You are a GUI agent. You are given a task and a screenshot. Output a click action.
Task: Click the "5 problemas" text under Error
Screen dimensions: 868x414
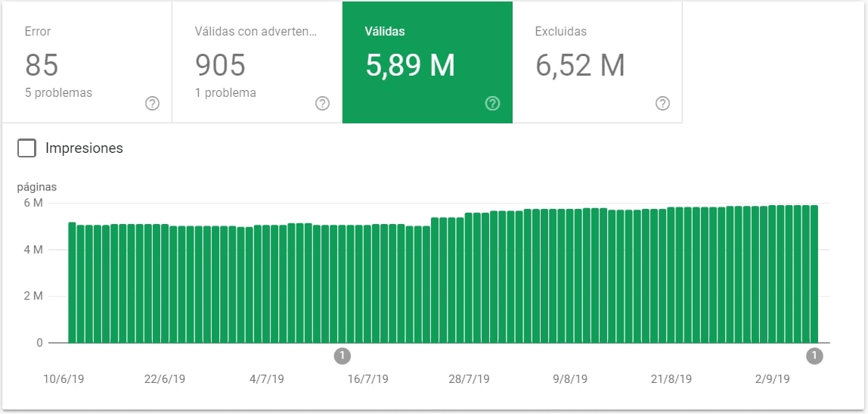point(58,93)
